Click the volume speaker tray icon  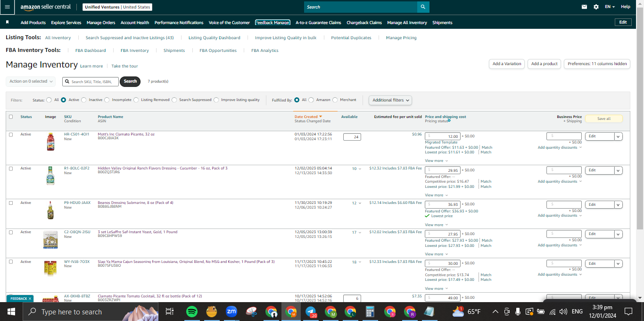pyautogui.click(x=563, y=312)
